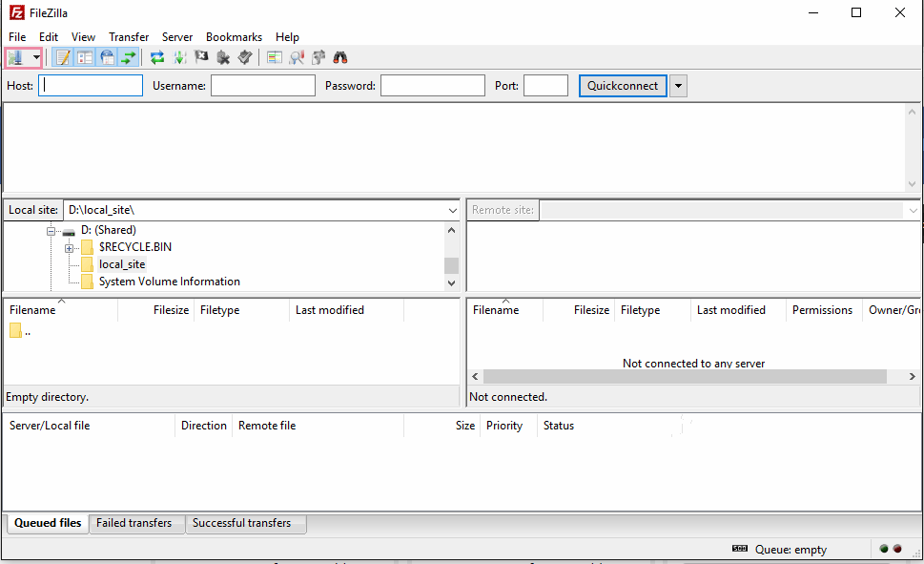This screenshot has height=564, width=924.
Task: Click the Port input field
Action: coord(545,86)
